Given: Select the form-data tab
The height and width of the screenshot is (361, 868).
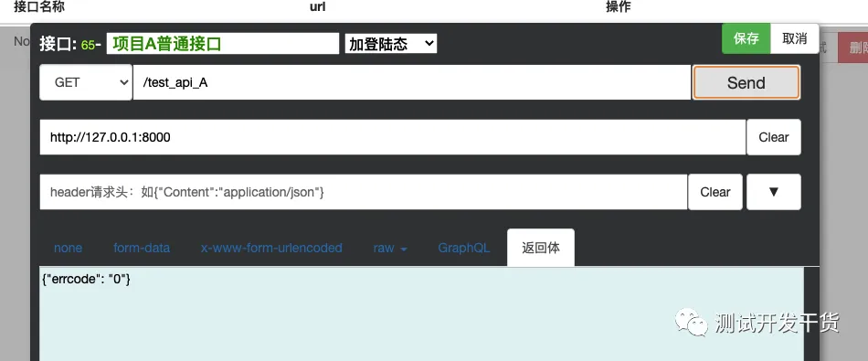Looking at the screenshot, I should pos(142,248).
